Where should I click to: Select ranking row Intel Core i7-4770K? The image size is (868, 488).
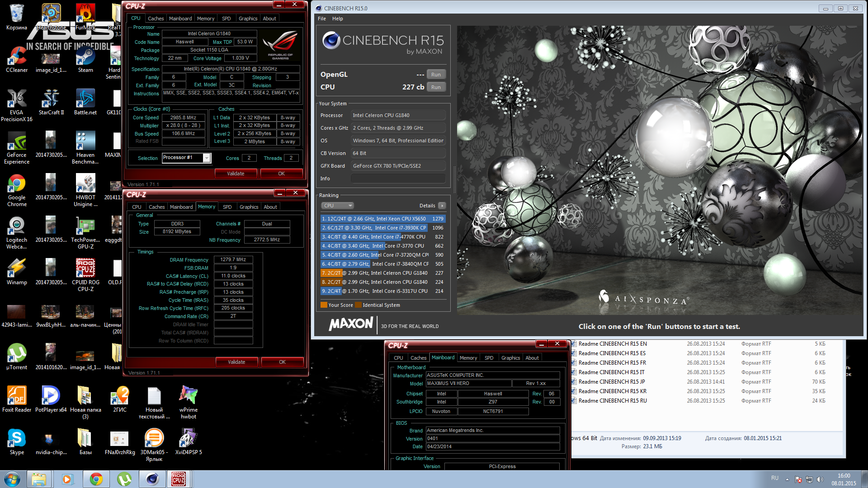(x=383, y=237)
